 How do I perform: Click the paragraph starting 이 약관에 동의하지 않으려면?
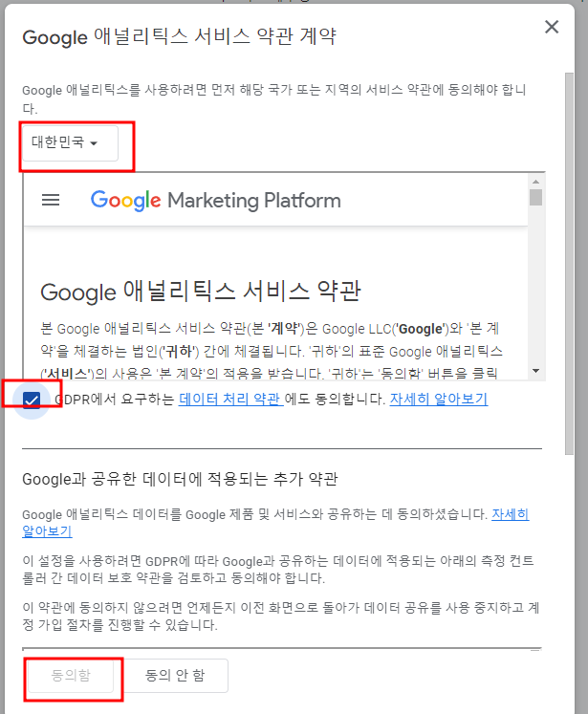pyautogui.click(x=281, y=616)
